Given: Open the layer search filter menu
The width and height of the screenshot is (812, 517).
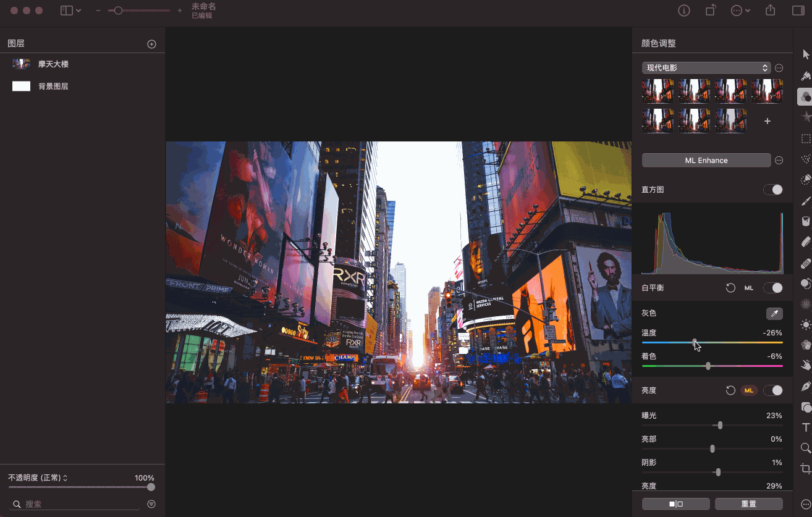Looking at the screenshot, I should pyautogui.click(x=151, y=504).
